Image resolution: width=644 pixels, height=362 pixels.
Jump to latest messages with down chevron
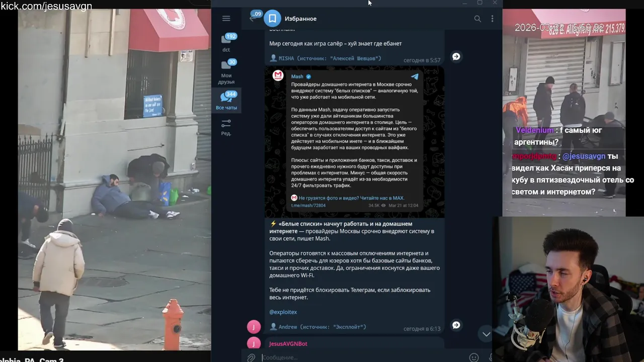click(486, 334)
